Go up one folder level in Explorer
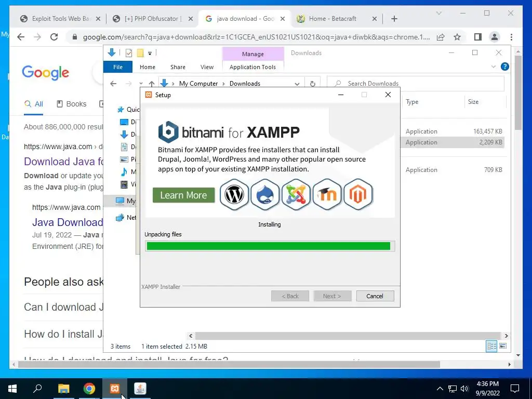The width and height of the screenshot is (532, 399). (152, 84)
